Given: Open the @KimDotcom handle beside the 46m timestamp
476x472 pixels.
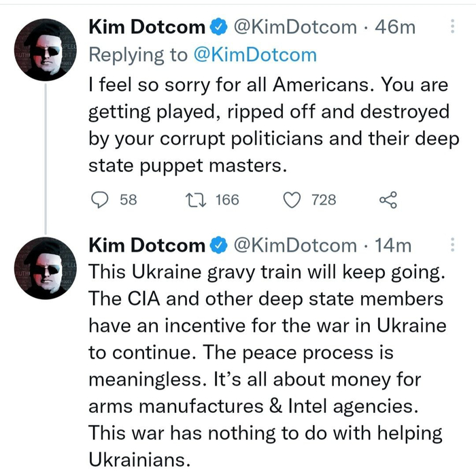Looking at the screenshot, I should (x=295, y=28).
